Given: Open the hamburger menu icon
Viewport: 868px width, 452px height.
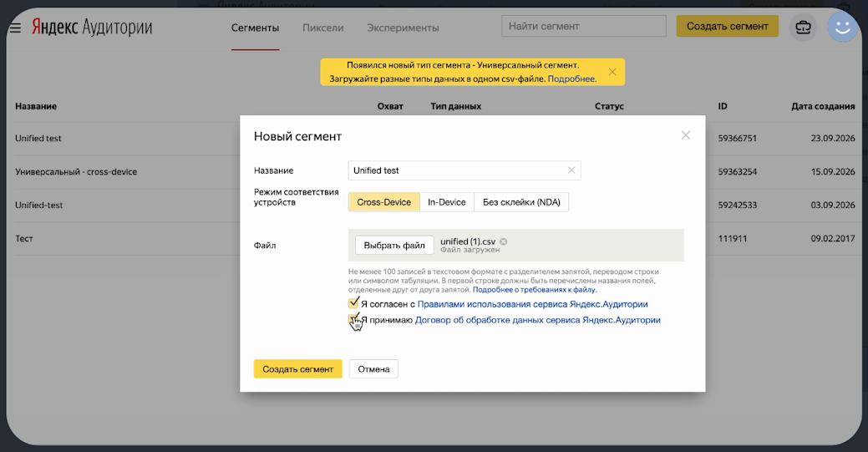Looking at the screenshot, I should click(x=15, y=28).
